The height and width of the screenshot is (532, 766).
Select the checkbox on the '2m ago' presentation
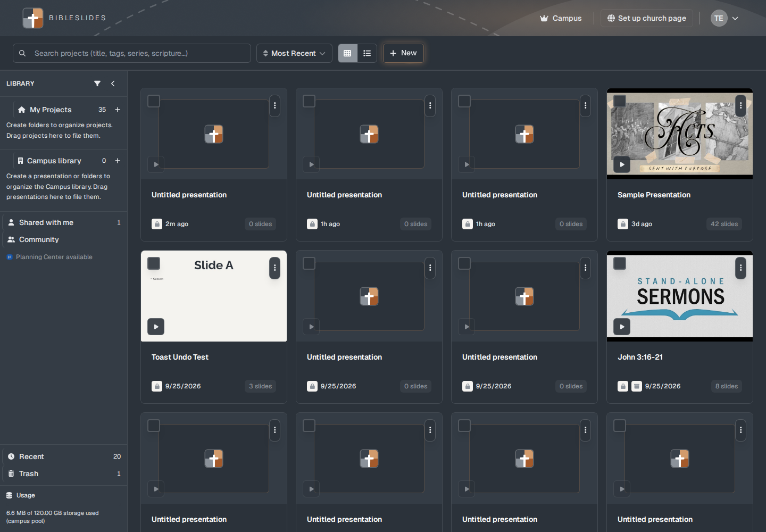154,101
